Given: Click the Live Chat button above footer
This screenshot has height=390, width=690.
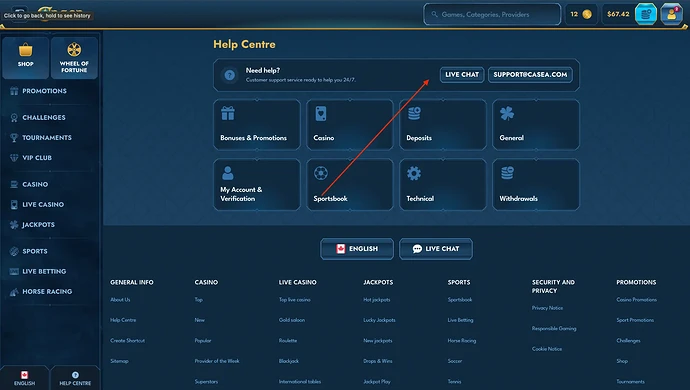Looking at the screenshot, I should 436,249.
